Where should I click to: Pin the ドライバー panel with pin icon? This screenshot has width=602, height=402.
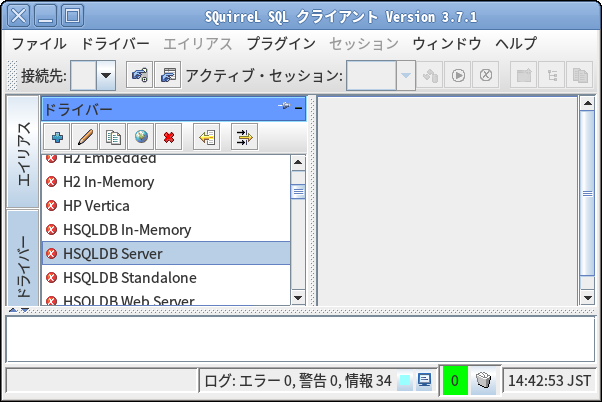(284, 106)
